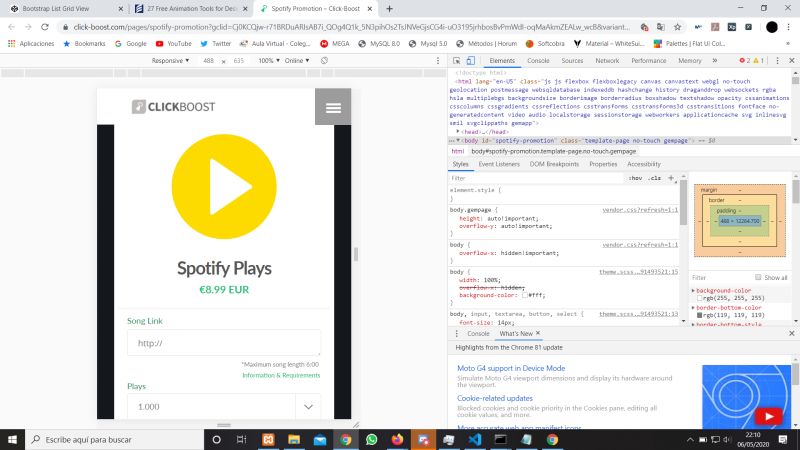Add new style rule plus icon
The image size is (800, 450).
[671, 178]
